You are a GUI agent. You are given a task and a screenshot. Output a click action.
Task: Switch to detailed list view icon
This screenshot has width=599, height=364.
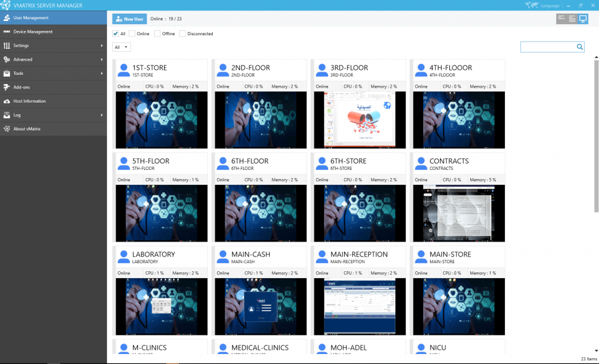pyautogui.click(x=572, y=19)
